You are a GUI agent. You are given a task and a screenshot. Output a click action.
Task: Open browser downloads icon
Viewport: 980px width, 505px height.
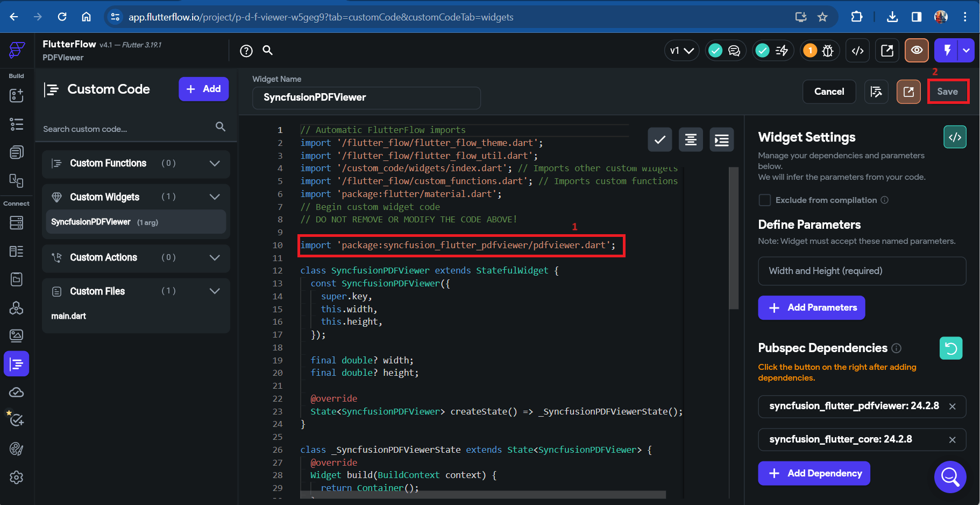(x=892, y=17)
